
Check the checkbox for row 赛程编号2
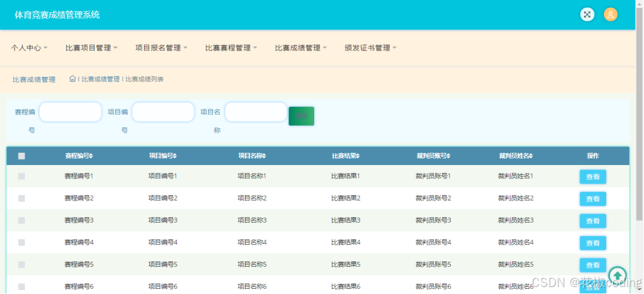click(22, 199)
